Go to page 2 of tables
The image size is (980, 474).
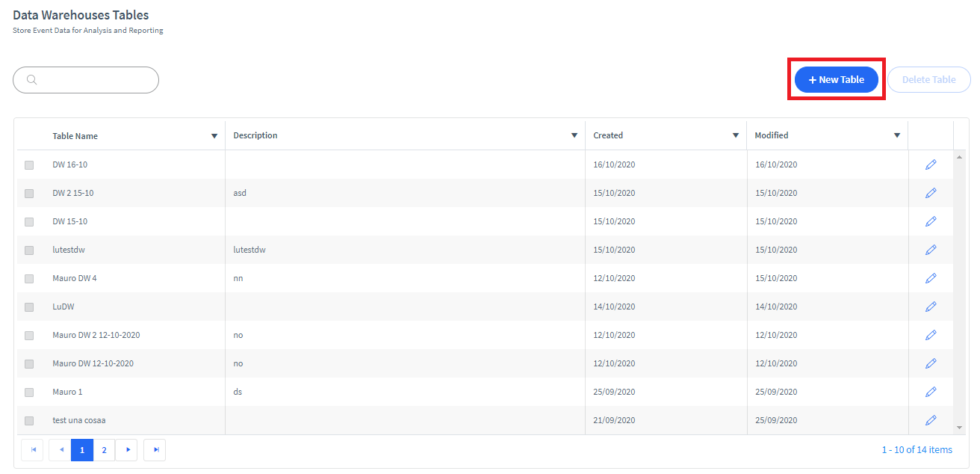[104, 449]
